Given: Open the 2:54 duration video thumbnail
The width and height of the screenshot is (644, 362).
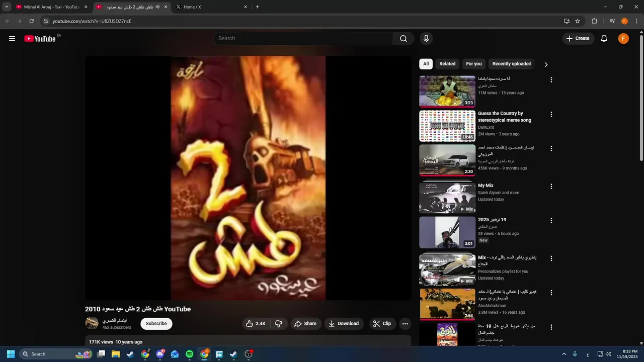Looking at the screenshot, I should click(447, 304).
